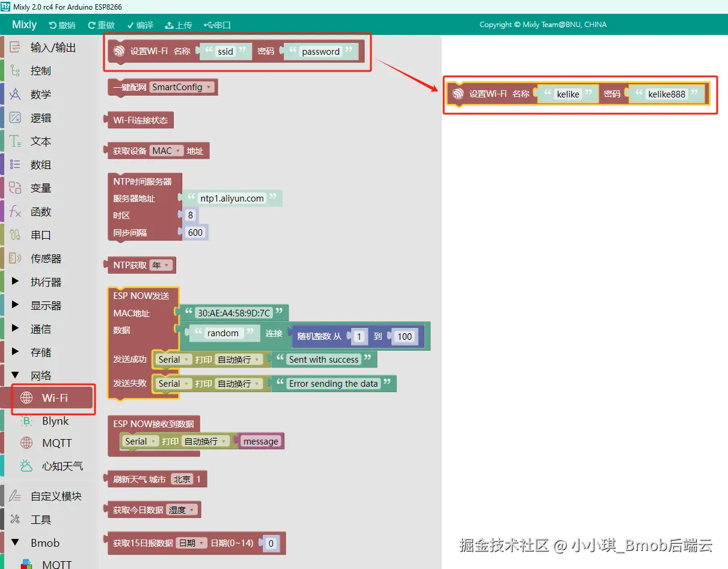
Task: Click the message variable block
Action: [x=261, y=441]
